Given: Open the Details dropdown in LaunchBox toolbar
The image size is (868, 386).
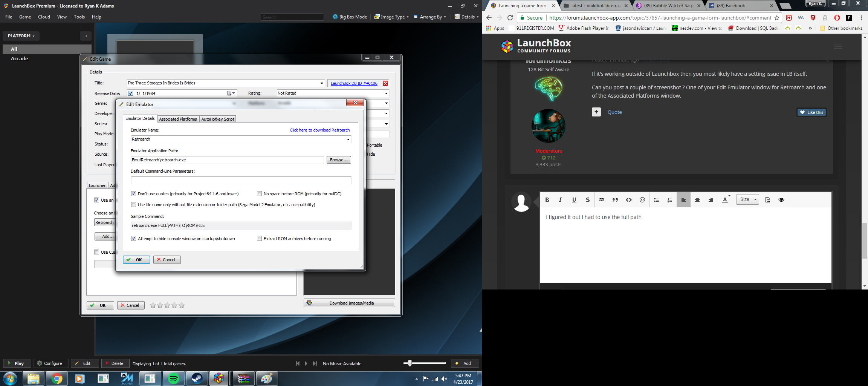Looking at the screenshot, I should pos(466,17).
